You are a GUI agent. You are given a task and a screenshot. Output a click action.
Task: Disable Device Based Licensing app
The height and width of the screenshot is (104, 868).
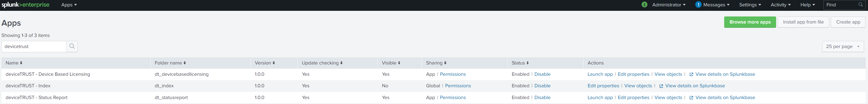coord(542,74)
